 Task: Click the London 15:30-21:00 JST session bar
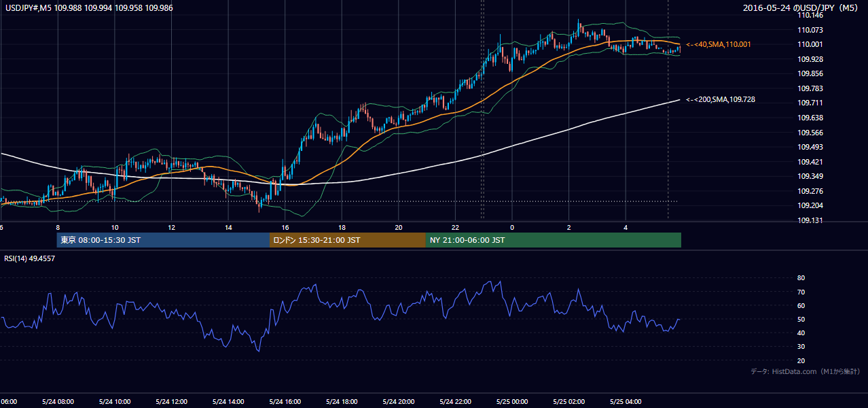click(347, 240)
